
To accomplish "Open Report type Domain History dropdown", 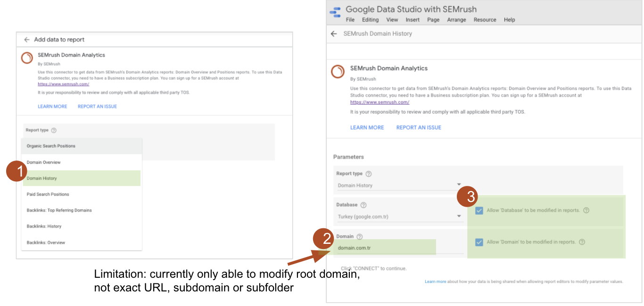I will click(399, 185).
